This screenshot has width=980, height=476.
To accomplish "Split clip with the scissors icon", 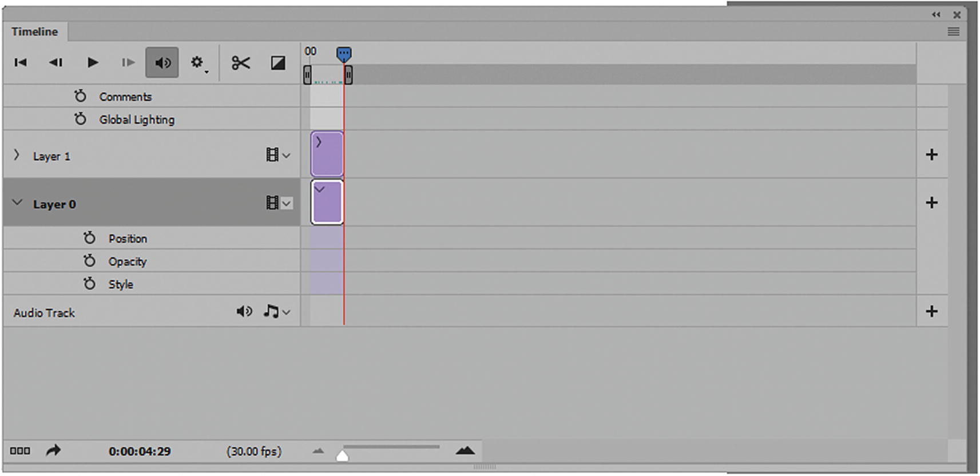I will [x=241, y=62].
